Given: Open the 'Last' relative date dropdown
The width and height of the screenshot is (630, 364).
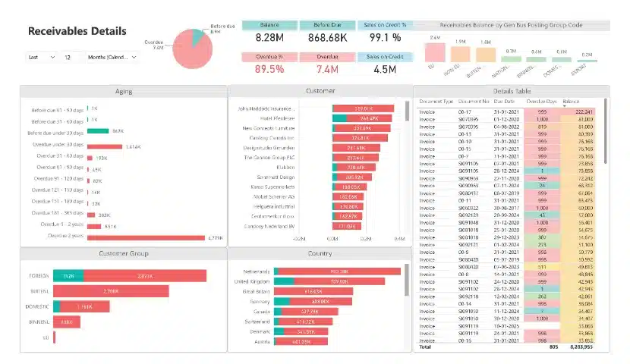Looking at the screenshot, I should [42, 57].
